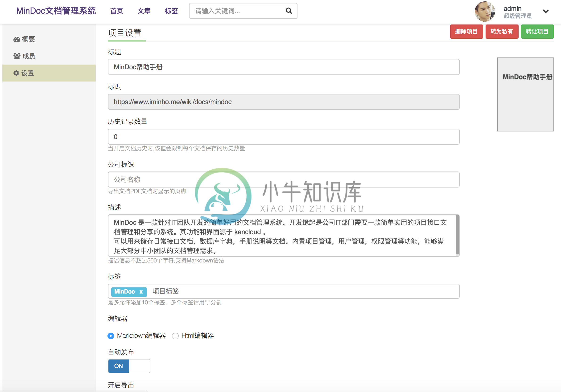This screenshot has height=392, width=561.
Task: Click the 转让项目 button
Action: coord(537,32)
